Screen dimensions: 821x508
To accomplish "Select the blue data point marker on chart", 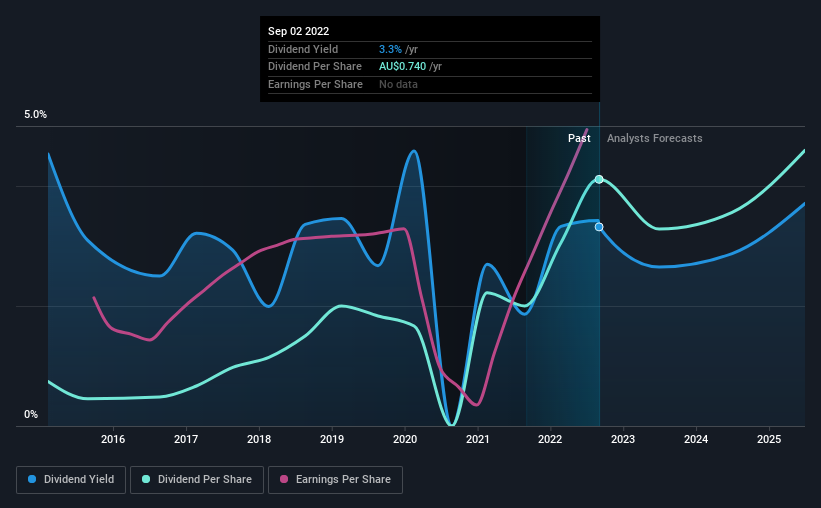I will pyautogui.click(x=599, y=227).
